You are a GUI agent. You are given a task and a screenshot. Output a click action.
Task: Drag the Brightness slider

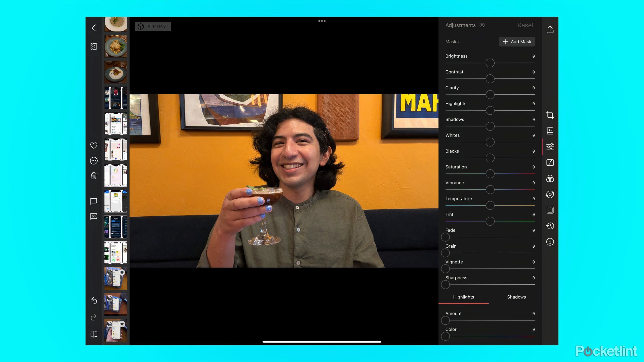(490, 63)
